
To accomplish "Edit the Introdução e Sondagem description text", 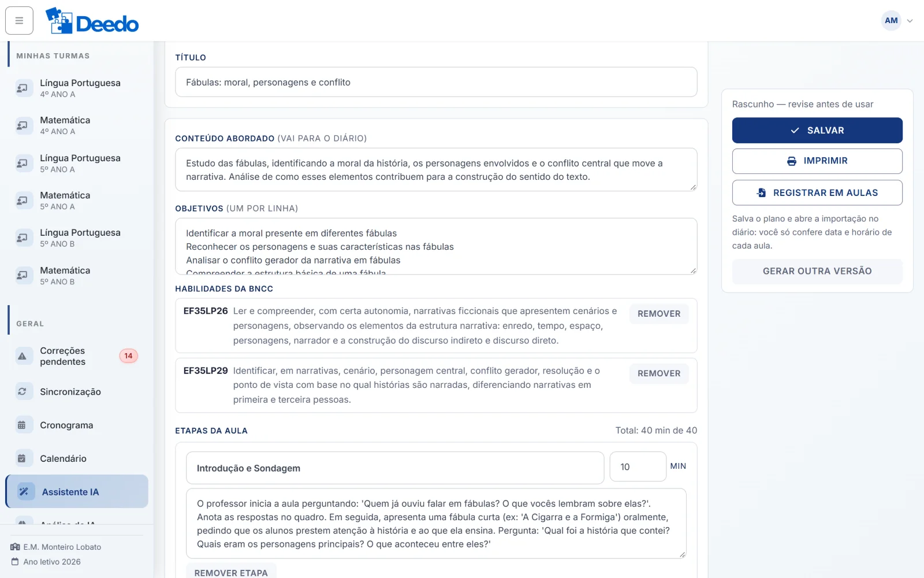I will 436,524.
